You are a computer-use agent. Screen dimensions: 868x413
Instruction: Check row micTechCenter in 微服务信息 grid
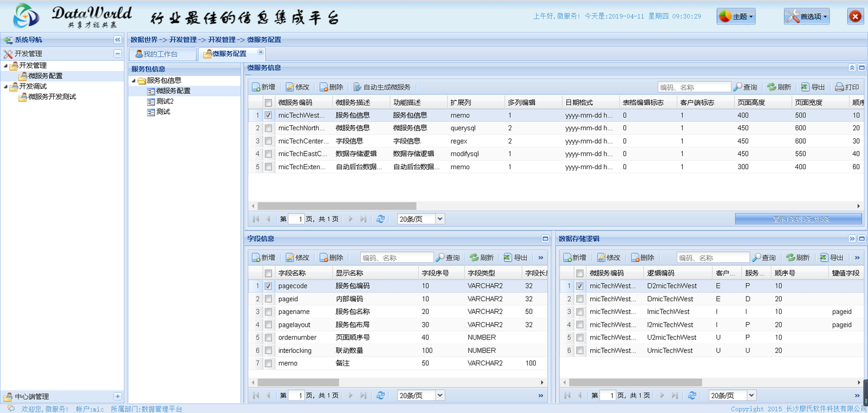(x=268, y=141)
